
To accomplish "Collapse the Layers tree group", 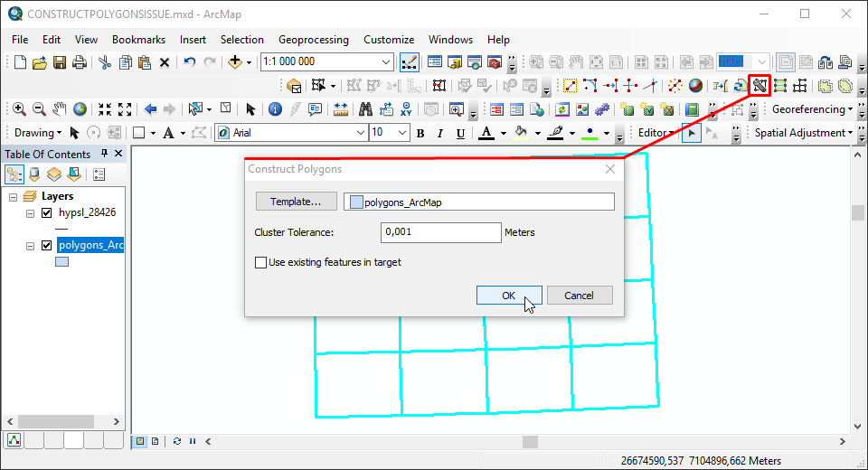I will click(x=14, y=196).
